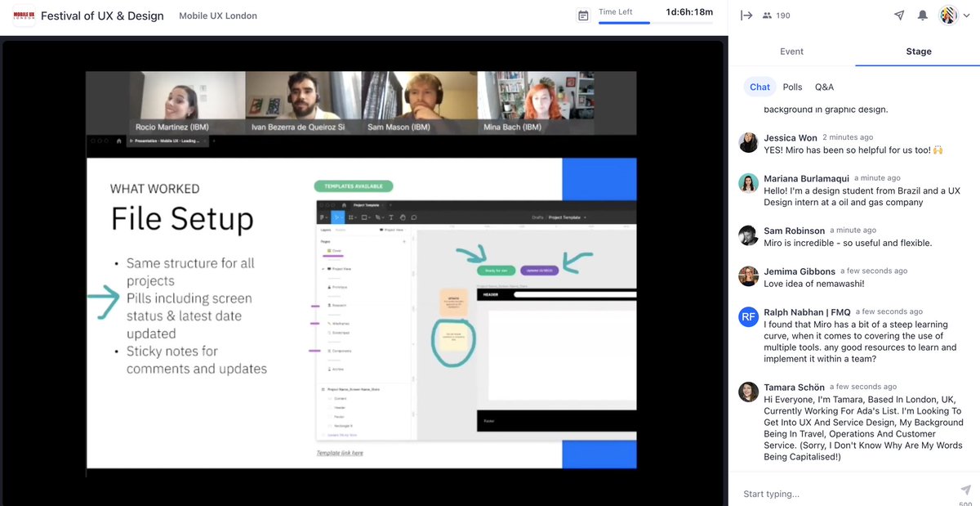Click the File Setup shared presentation slide
The width and height of the screenshot is (980, 506).
coord(362,312)
